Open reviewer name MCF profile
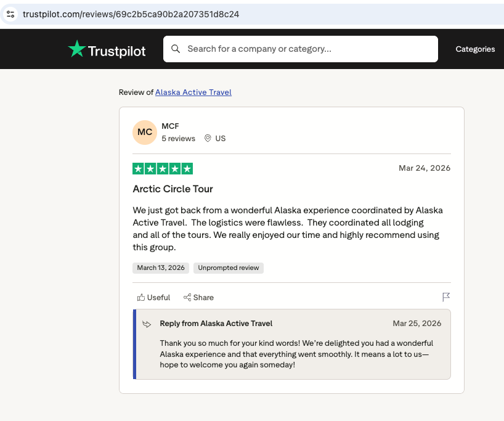 coord(170,126)
